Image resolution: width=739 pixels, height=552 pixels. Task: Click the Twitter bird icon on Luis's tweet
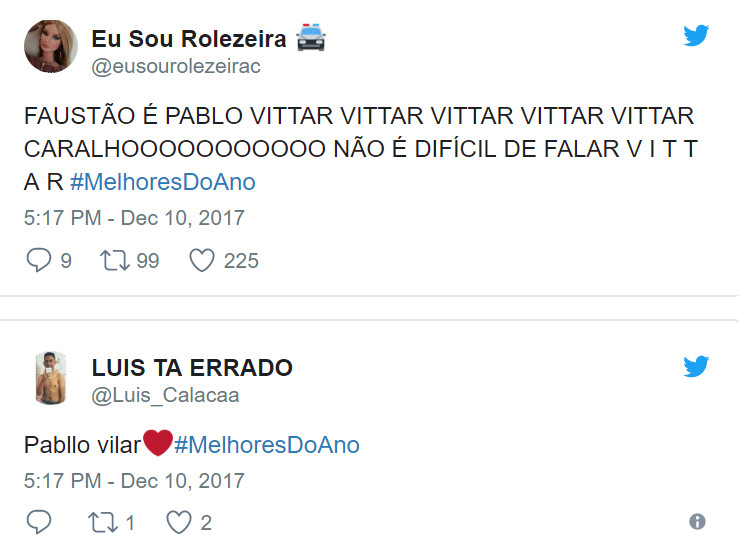pyautogui.click(x=696, y=366)
